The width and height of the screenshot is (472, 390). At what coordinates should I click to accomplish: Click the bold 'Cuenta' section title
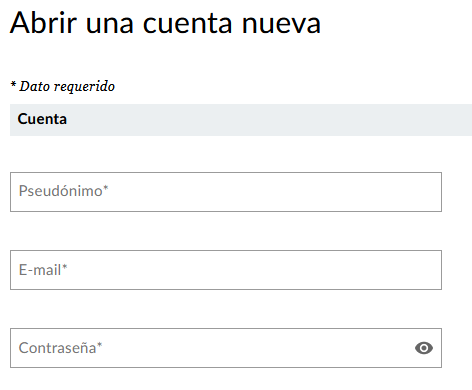click(x=42, y=119)
